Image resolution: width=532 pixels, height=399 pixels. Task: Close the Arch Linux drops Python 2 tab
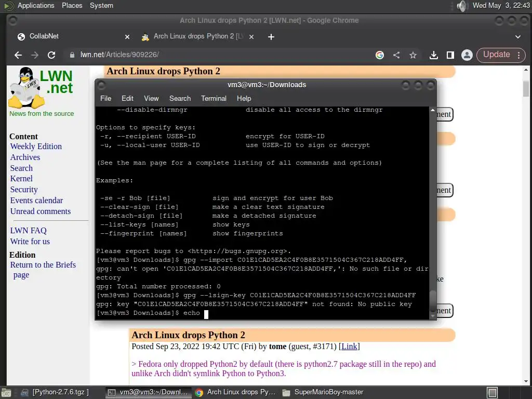251,37
